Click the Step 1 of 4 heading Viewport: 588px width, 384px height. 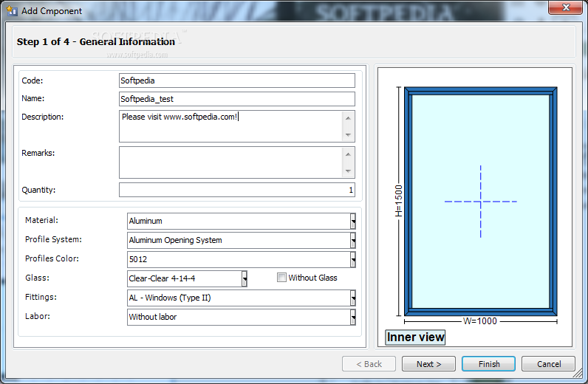click(95, 41)
